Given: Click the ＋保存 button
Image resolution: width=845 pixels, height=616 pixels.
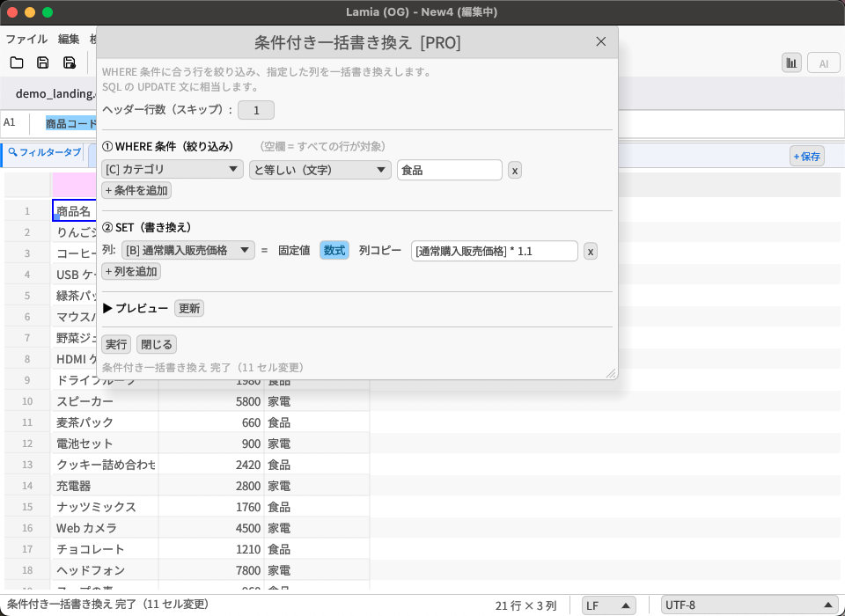Looking at the screenshot, I should pyautogui.click(x=807, y=157).
